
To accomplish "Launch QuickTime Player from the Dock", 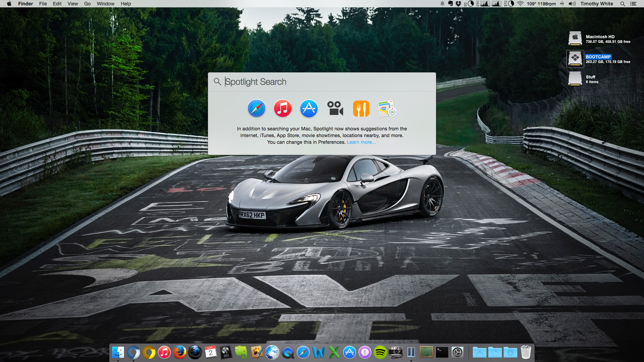I will coord(288,352).
